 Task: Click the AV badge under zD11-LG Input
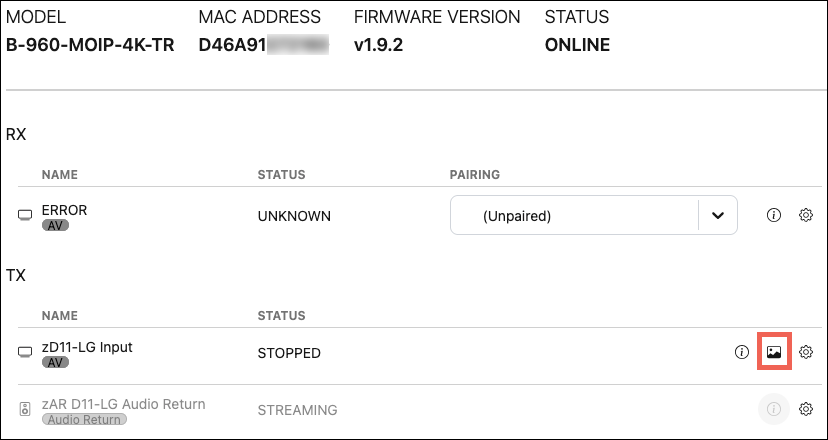56,363
